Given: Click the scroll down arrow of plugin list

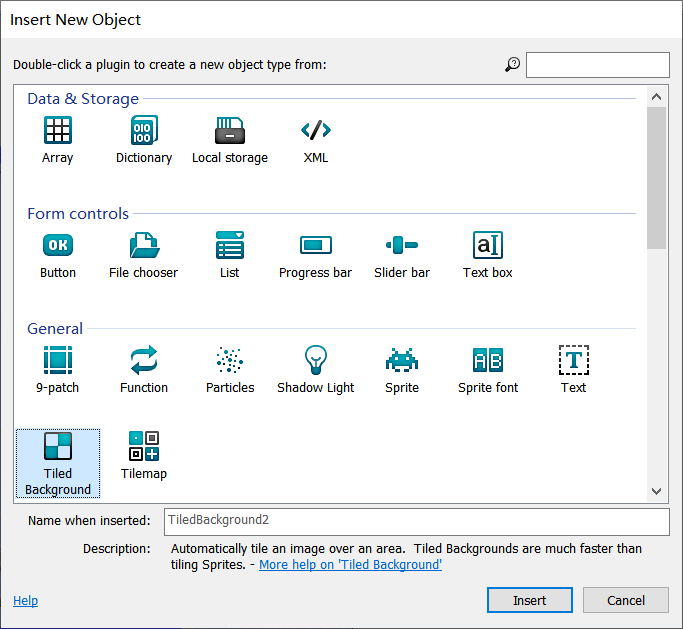Looking at the screenshot, I should click(x=656, y=491).
